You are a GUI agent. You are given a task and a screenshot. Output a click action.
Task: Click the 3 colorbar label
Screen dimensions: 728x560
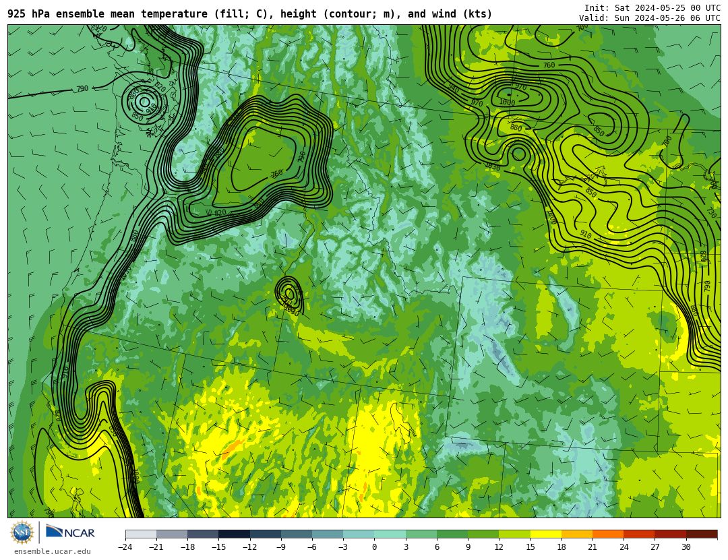[x=406, y=547]
